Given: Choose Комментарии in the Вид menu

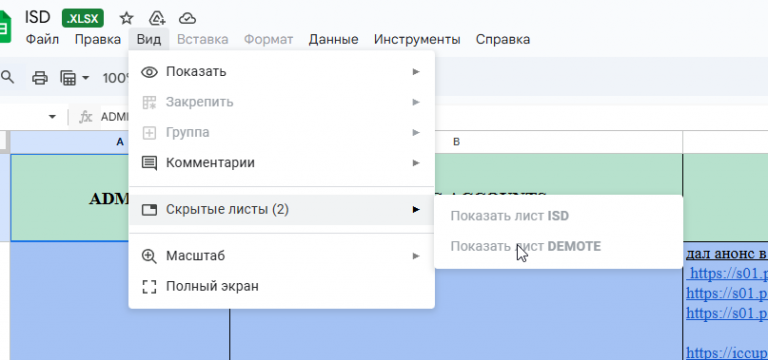Looking at the screenshot, I should pyautogui.click(x=282, y=163).
